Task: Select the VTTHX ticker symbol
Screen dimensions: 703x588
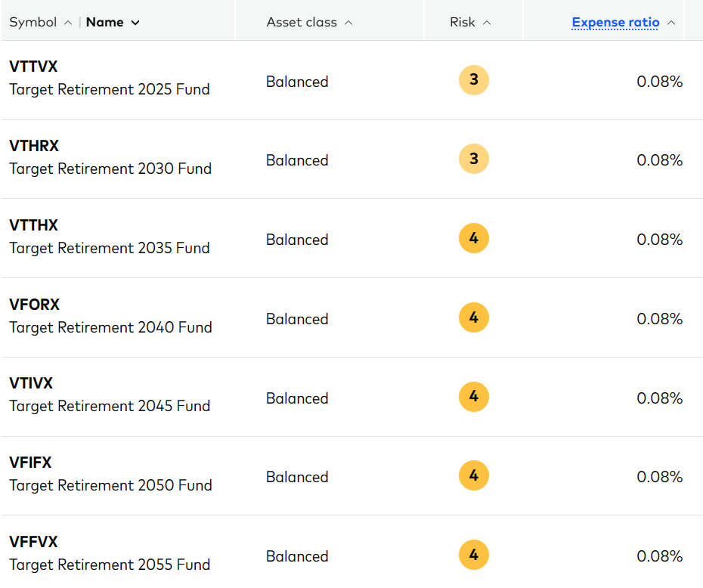Action: pyautogui.click(x=33, y=225)
